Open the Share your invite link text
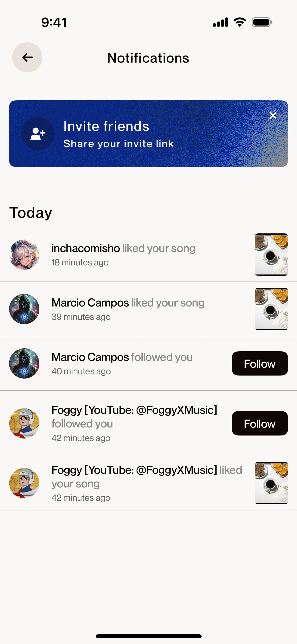Image resolution: width=297 pixels, height=644 pixels. (x=118, y=144)
